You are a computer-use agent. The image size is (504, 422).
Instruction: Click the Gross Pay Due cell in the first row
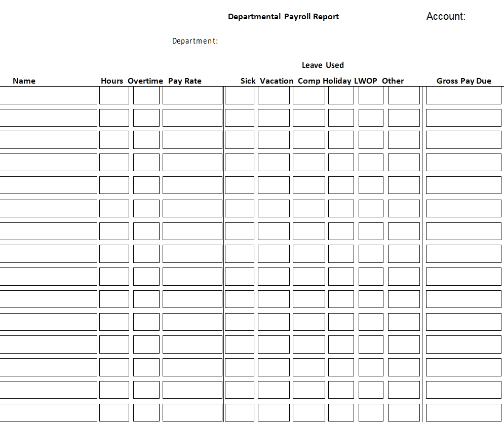[463, 95]
